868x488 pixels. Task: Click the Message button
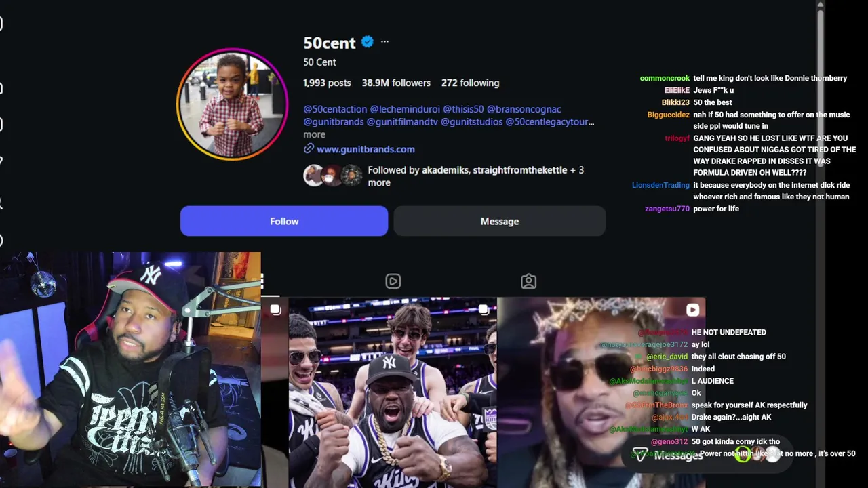[500, 221]
